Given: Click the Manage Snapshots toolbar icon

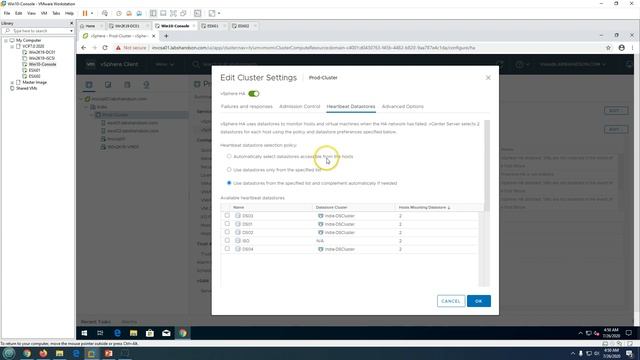Looking at the screenshot, I should [139, 13].
